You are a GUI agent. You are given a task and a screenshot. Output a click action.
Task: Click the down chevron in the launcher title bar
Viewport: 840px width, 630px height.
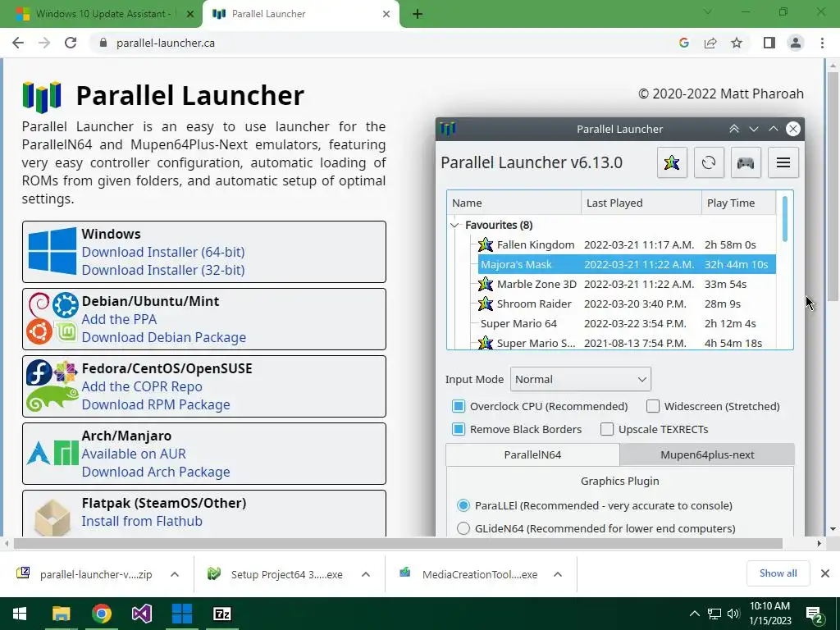(754, 129)
